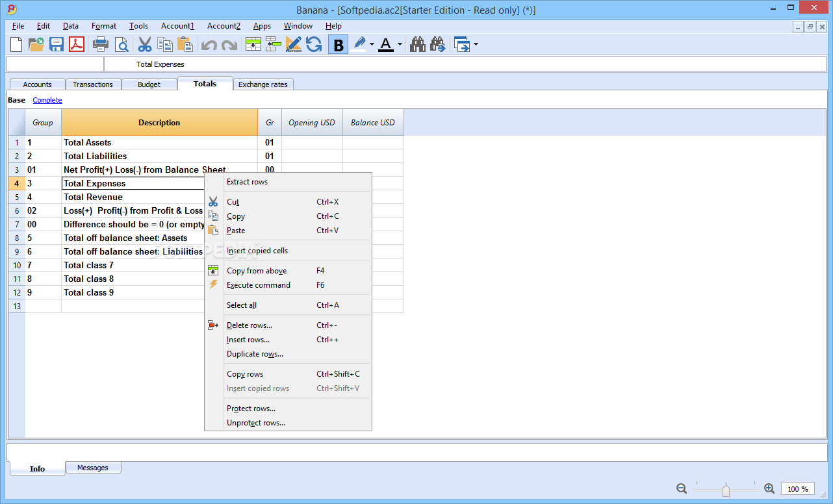The height and width of the screenshot is (504, 833).
Task: Open print preview with the magnifier page icon
Action: point(122,44)
